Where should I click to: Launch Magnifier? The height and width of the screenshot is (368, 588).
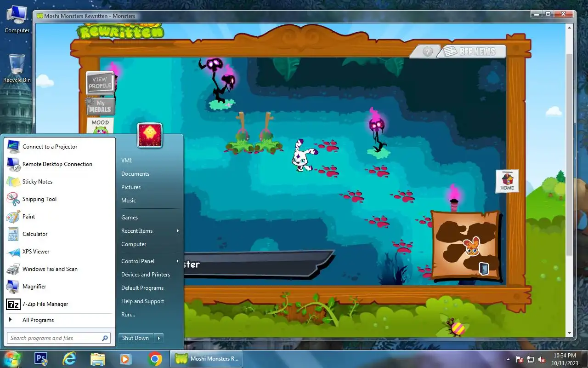pyautogui.click(x=60, y=287)
